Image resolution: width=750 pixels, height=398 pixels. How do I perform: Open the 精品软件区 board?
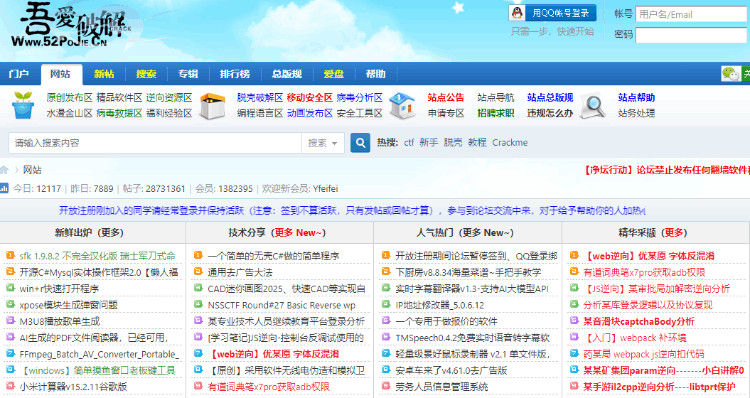(120, 98)
